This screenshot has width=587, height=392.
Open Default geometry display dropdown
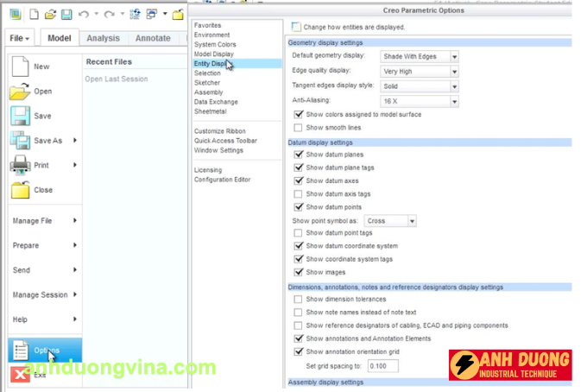(419, 56)
